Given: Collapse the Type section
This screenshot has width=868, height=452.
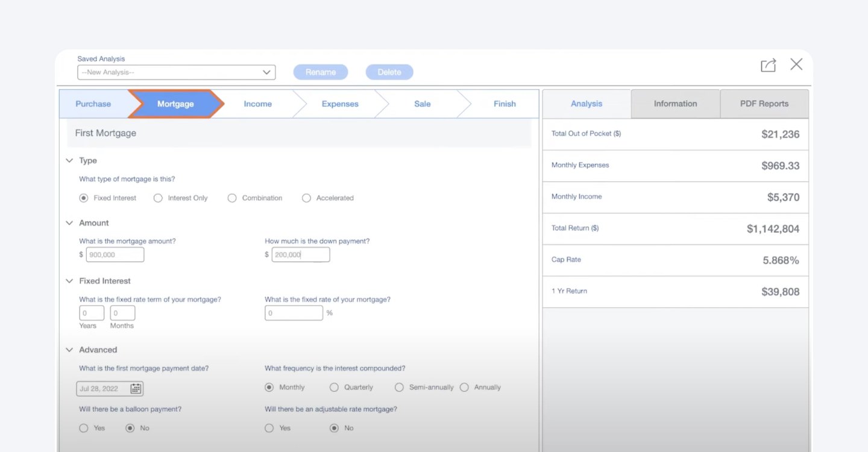Looking at the screenshot, I should (69, 161).
